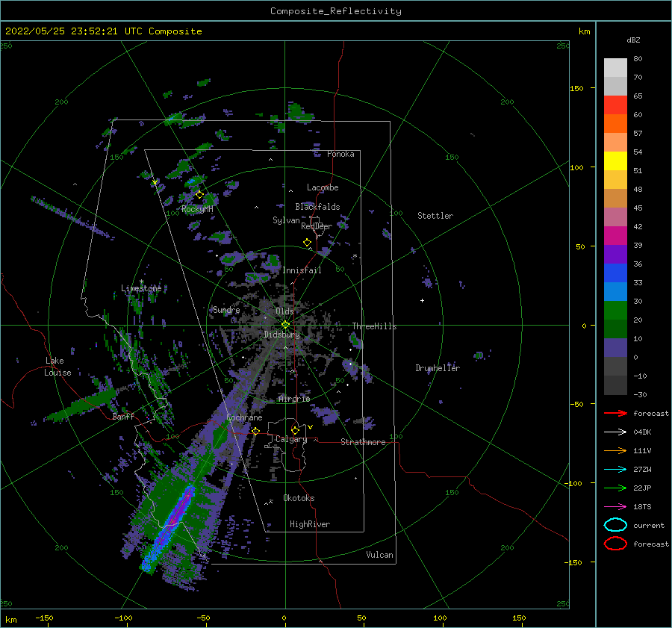Click the HighRiver city label

(x=310, y=525)
